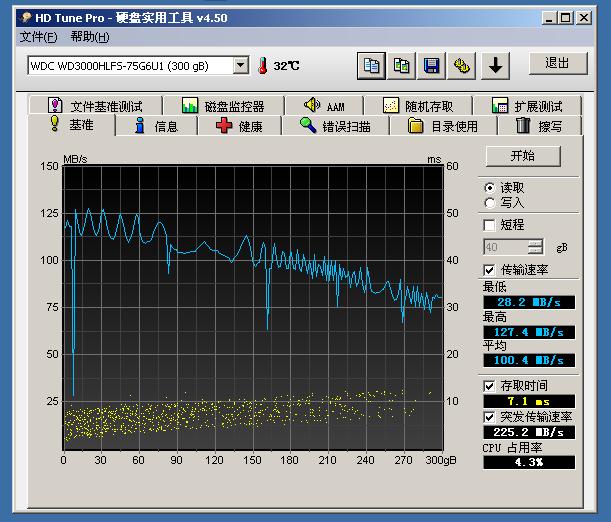This screenshot has width=611, height=522.
Task: Click the copy to clipboard toolbar icon
Action: point(372,66)
